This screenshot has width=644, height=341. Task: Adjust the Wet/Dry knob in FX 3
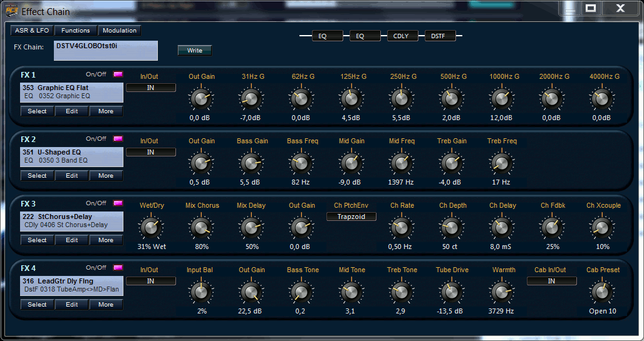151,228
